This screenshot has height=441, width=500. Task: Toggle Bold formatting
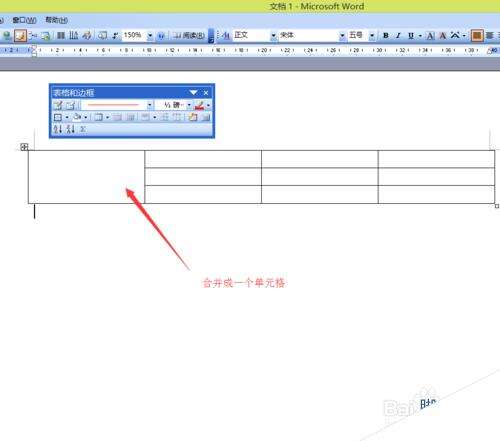click(x=386, y=35)
